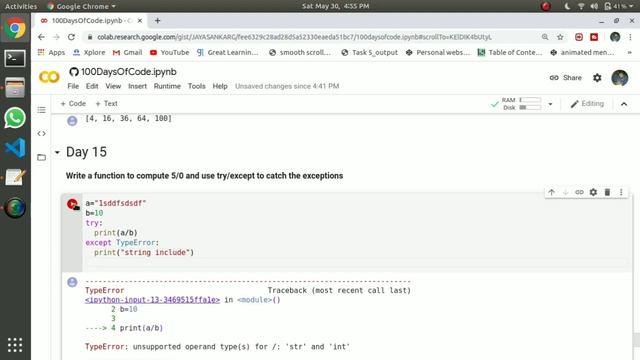640x360 pixels.
Task: Click output icon next to list result
Action: (x=72, y=120)
